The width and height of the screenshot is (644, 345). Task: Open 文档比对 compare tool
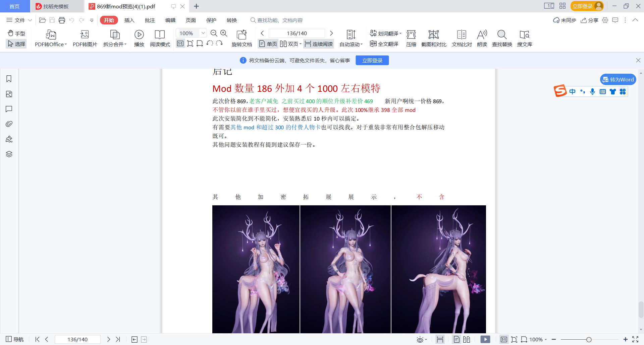(x=462, y=39)
